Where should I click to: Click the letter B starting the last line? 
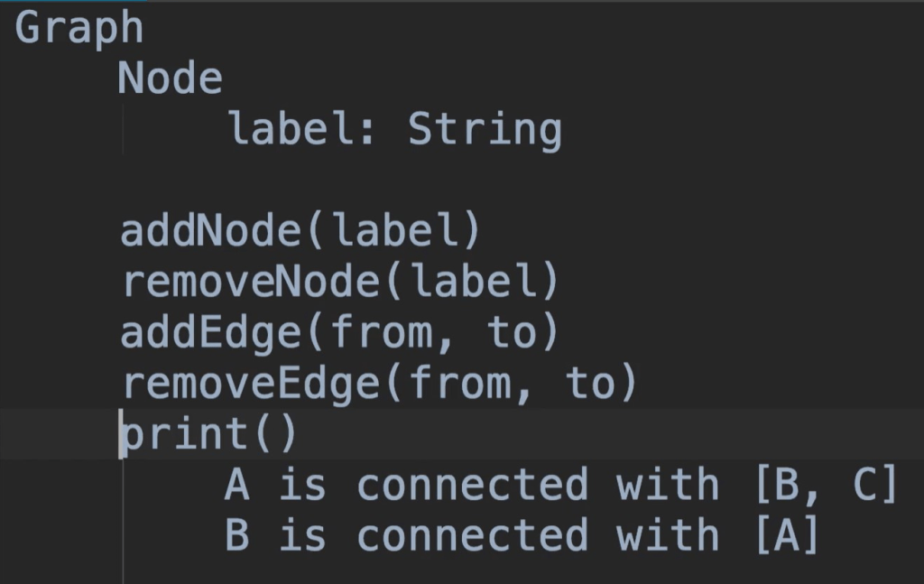(237, 536)
